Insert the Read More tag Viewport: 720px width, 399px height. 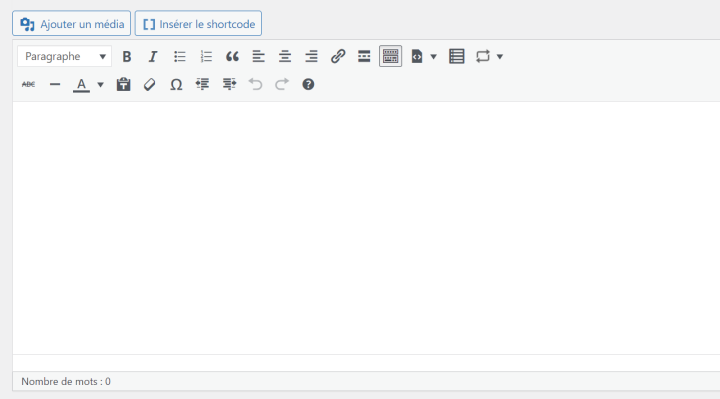pos(364,56)
